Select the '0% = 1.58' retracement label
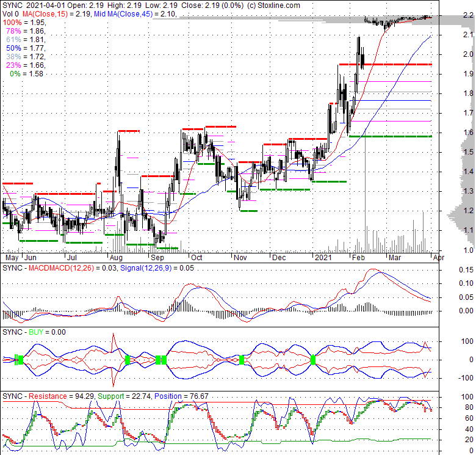This screenshot has width=476, height=455. point(26,74)
